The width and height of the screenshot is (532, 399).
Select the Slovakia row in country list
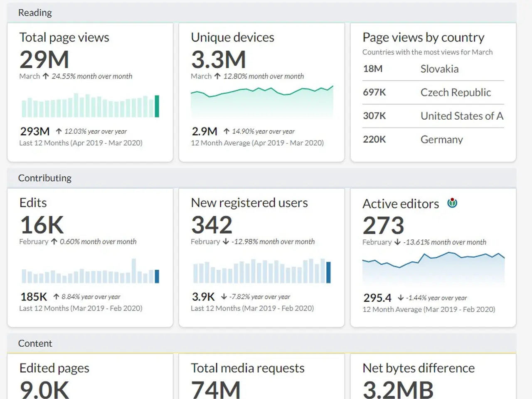433,69
